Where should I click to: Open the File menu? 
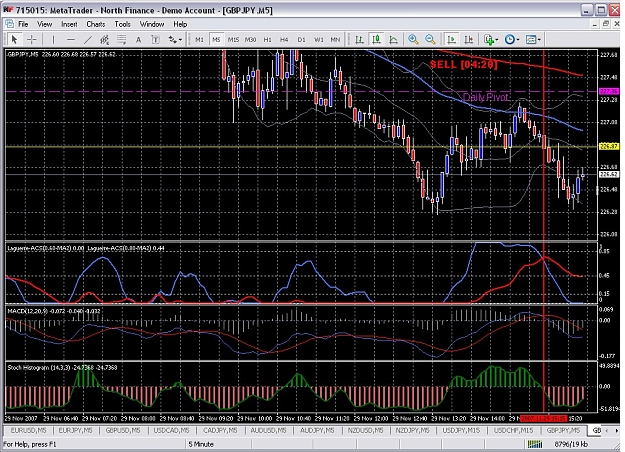[x=23, y=24]
